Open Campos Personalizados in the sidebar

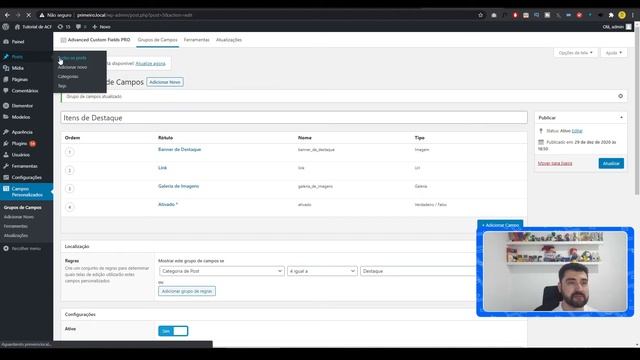click(26, 192)
